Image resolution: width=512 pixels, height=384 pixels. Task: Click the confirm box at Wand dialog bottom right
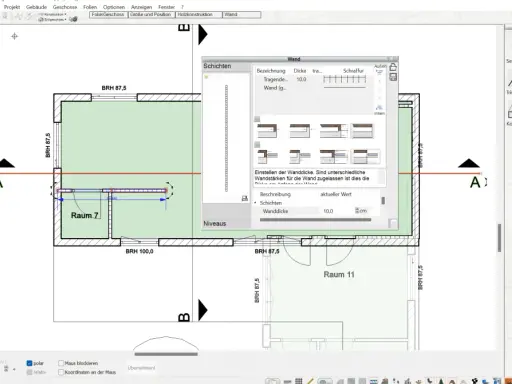(393, 223)
